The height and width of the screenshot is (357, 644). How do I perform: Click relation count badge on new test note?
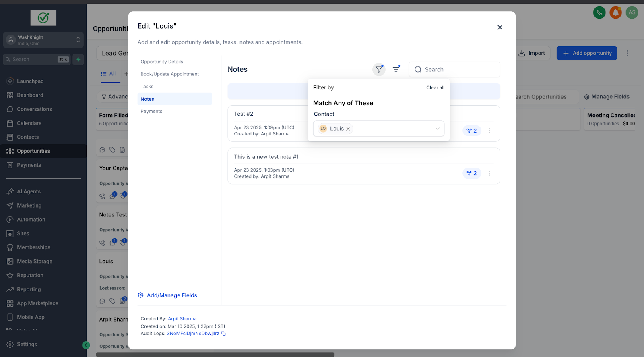pos(472,173)
